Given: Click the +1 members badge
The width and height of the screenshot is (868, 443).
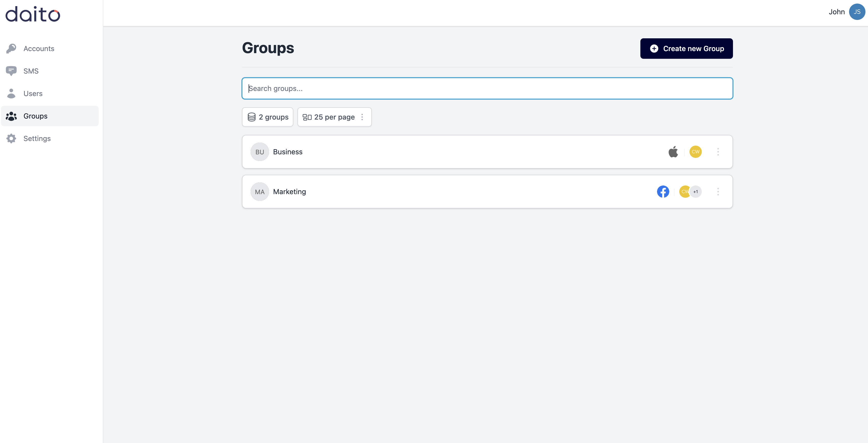Looking at the screenshot, I should [x=696, y=192].
